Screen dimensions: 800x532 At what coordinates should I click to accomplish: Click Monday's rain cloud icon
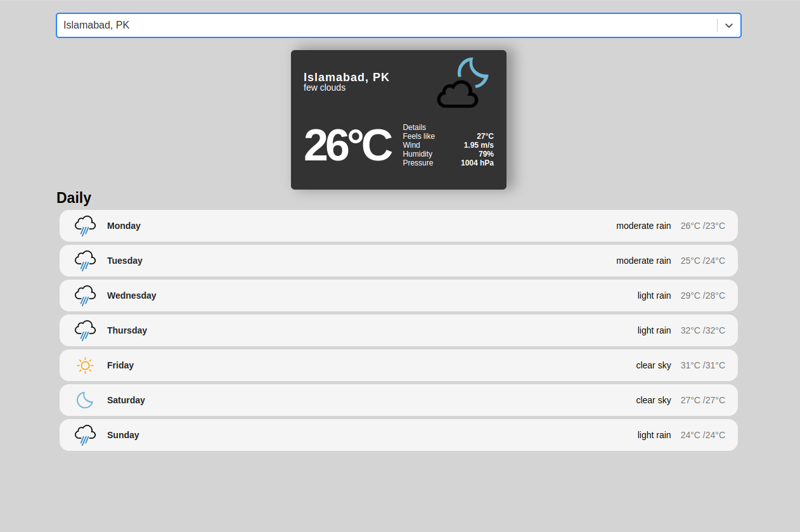click(x=85, y=226)
